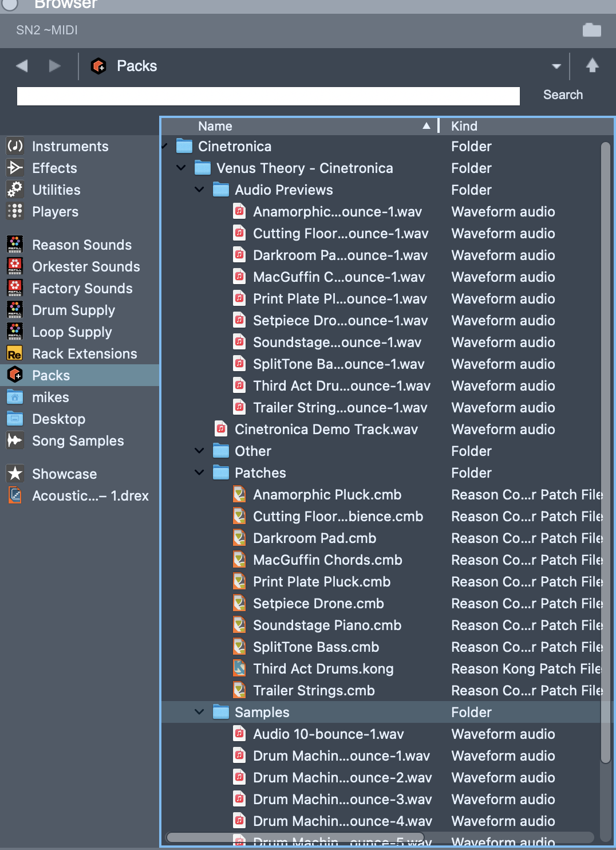Click the folder icon beside SN2 ~MIDI
Image resolution: width=616 pixels, height=850 pixels.
click(592, 30)
